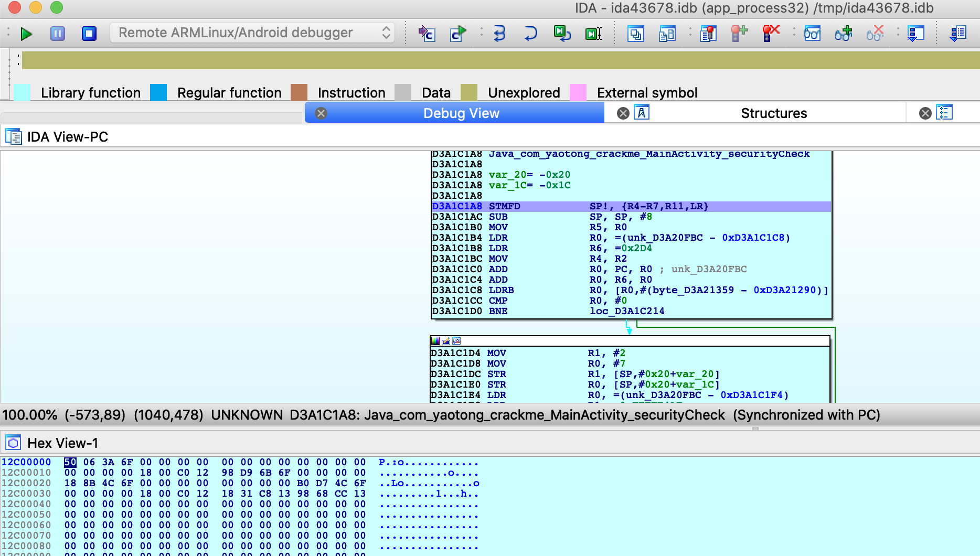Click the node color icon in second graph block

435,341
